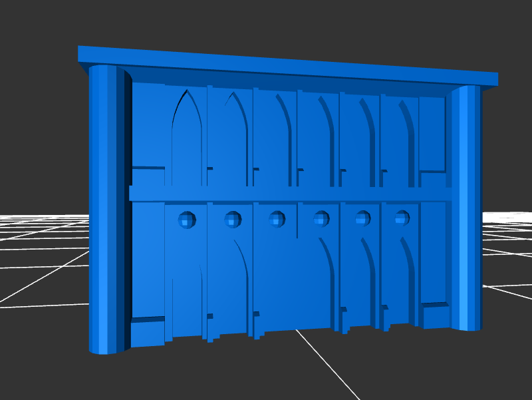This screenshot has height=400, width=532.
Task: Click the small base block beside left column bottom
Action: [147, 333]
